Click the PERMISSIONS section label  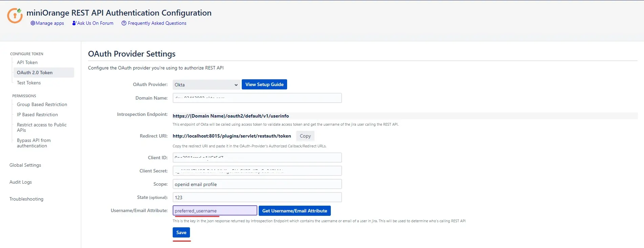(24, 96)
